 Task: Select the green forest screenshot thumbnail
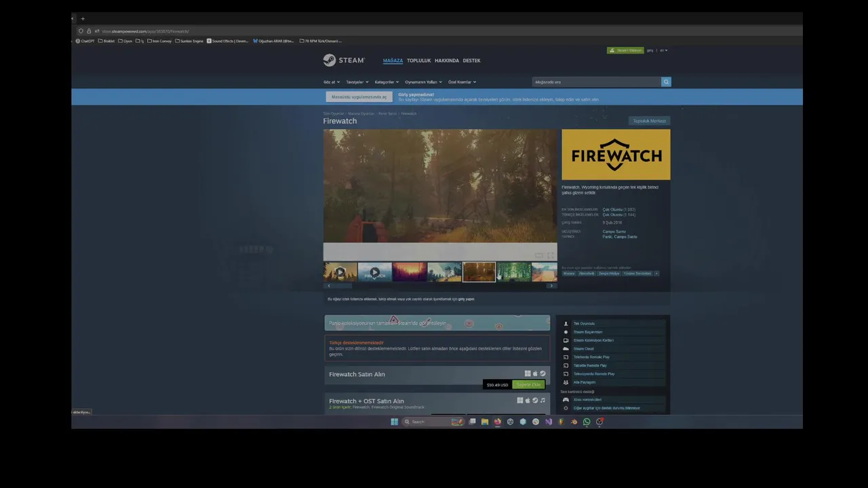pos(513,272)
